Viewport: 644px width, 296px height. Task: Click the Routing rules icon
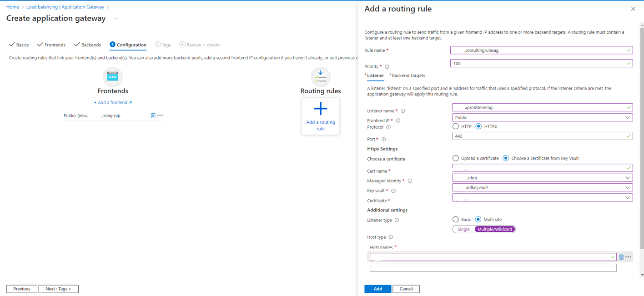point(321,77)
